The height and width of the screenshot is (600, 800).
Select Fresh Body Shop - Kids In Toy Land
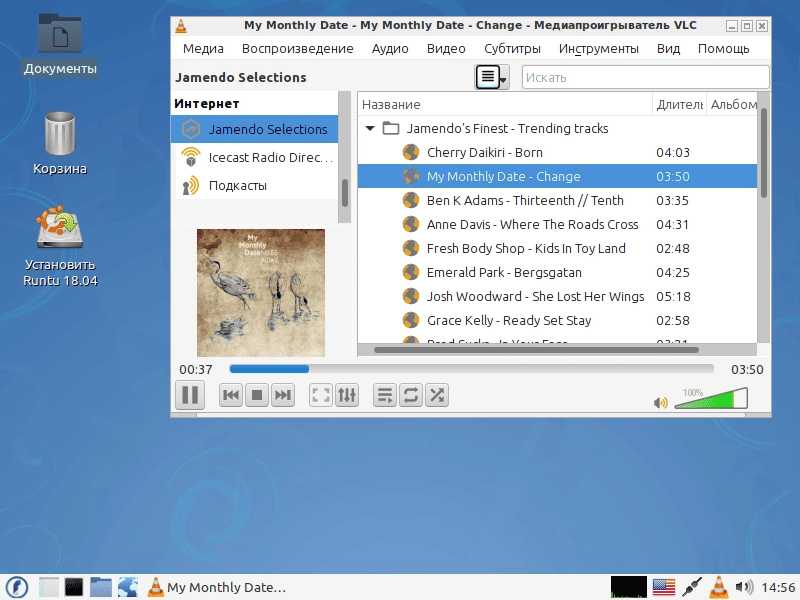pyautogui.click(x=557, y=248)
